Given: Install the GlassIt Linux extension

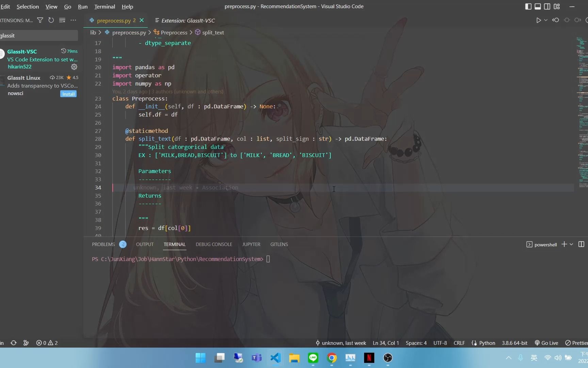Looking at the screenshot, I should (x=68, y=94).
